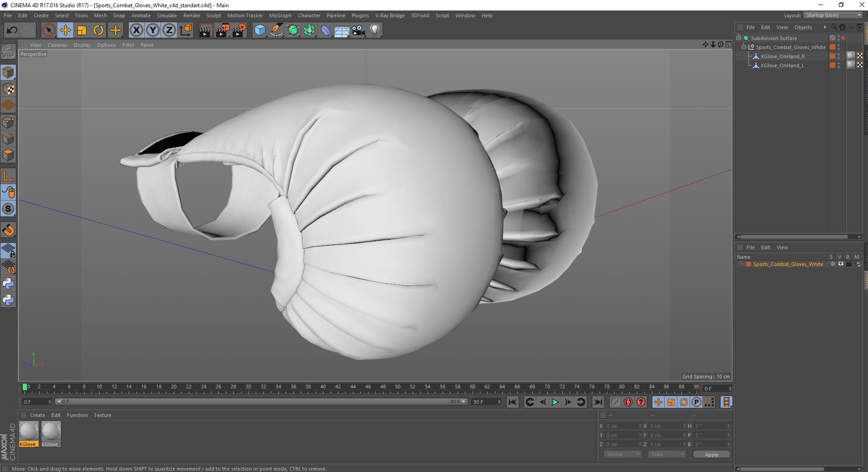The width and height of the screenshot is (868, 472).
Task: Open the Layout dropdown Startup (User)
Action: (833, 15)
